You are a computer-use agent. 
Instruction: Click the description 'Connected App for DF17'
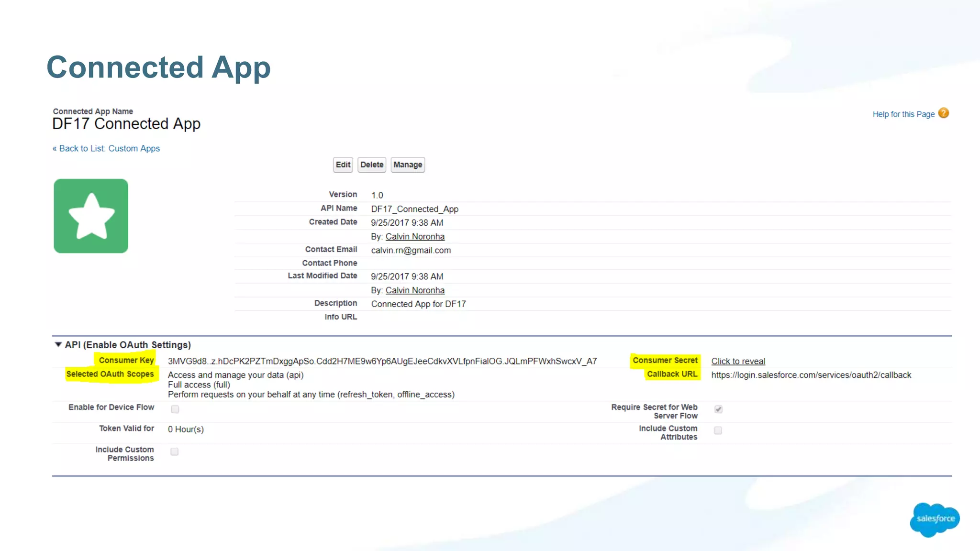[418, 304]
